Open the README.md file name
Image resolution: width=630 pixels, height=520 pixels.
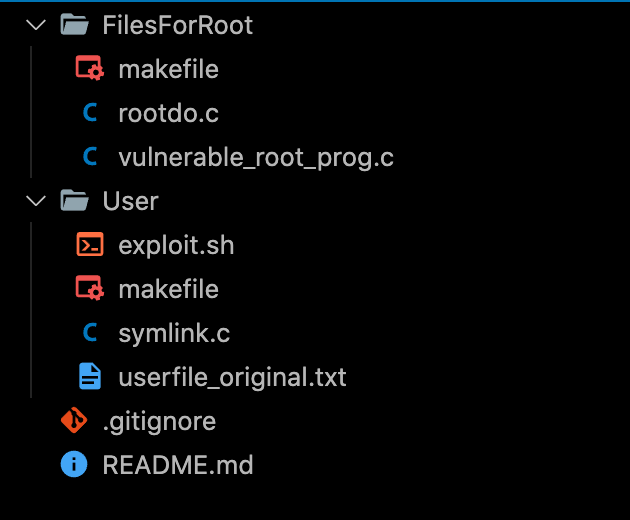tap(178, 465)
